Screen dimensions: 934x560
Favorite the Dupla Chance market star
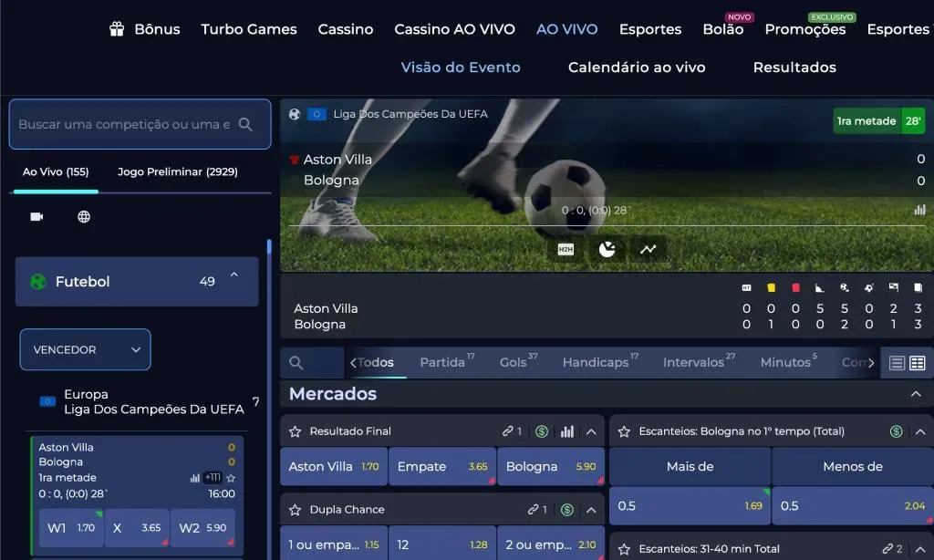[295, 510]
